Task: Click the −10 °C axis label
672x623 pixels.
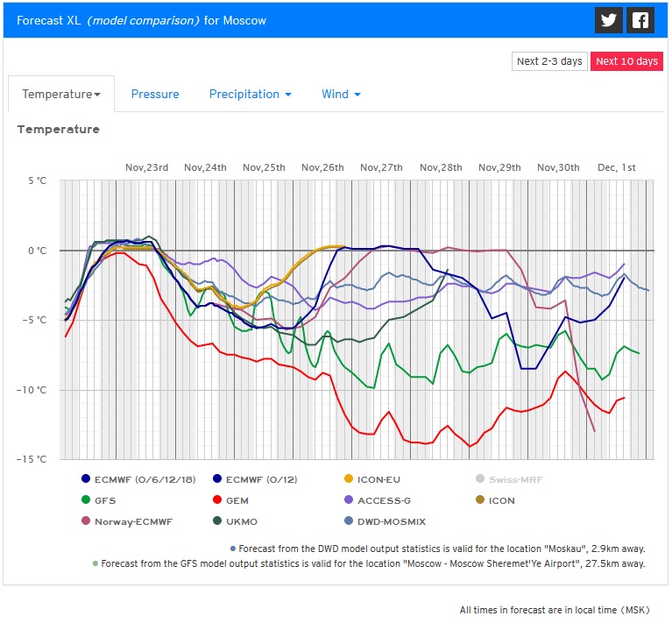Action: [32, 390]
